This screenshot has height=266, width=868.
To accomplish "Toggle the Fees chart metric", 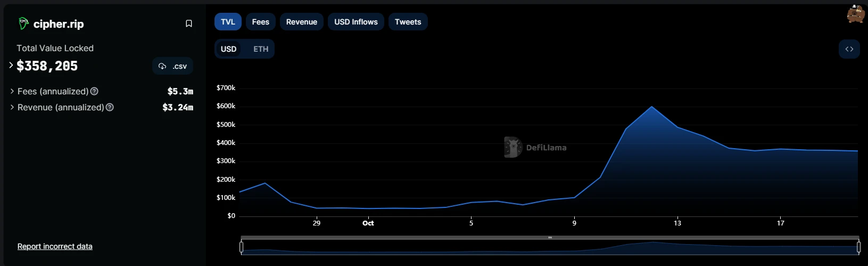I will click(260, 22).
